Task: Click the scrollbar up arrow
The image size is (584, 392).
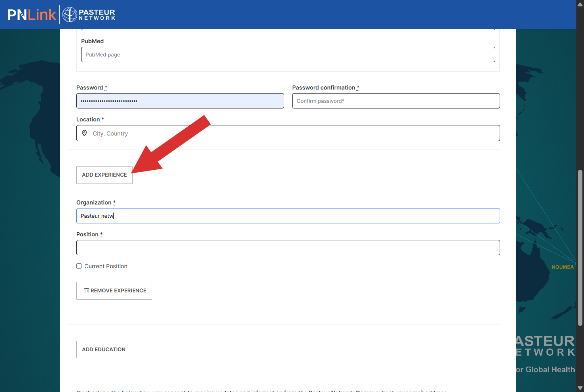Action: pos(580,4)
